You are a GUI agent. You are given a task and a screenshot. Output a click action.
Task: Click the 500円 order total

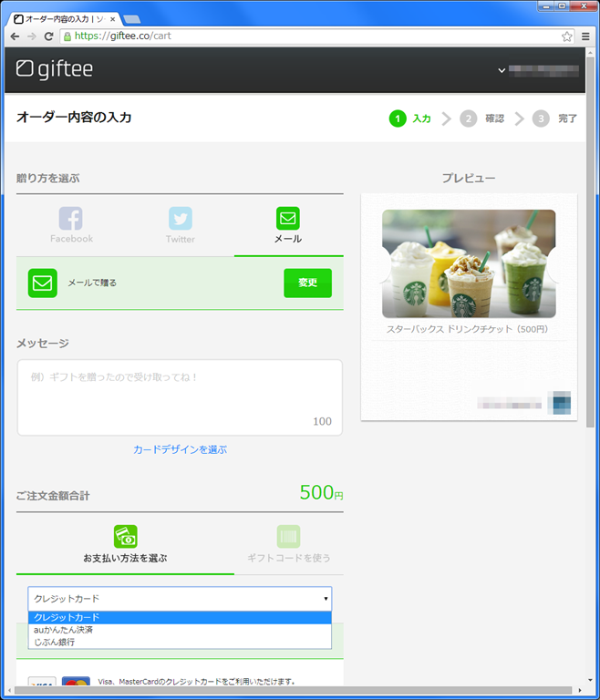[321, 492]
